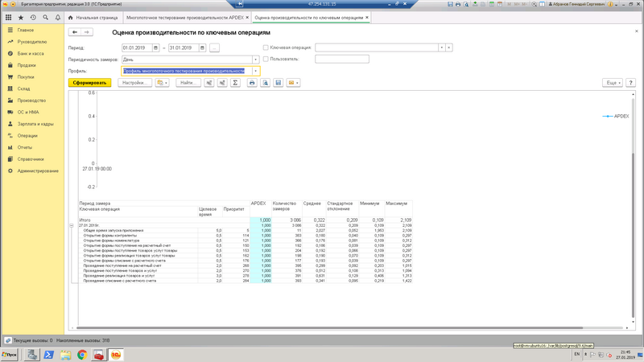Collapse the 27.01.2019 group row
The image size is (644, 362).
(x=72, y=226)
